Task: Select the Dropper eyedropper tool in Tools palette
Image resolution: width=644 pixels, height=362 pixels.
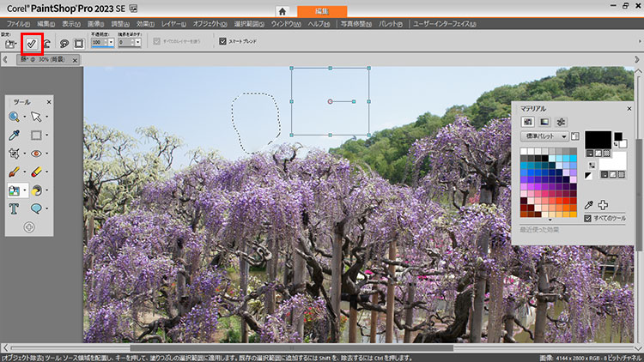Action: point(14,136)
